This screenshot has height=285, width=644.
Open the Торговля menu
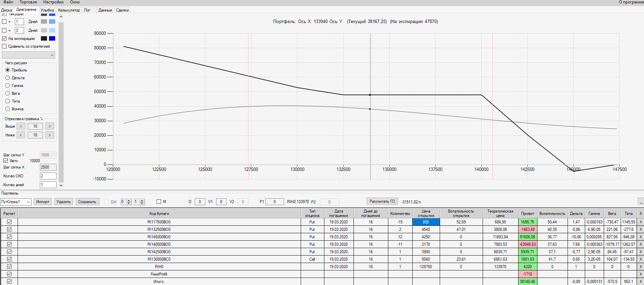[28, 2]
